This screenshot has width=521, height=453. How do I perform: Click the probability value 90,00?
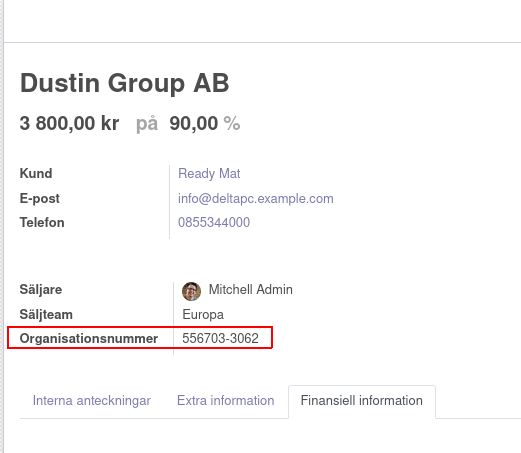(x=194, y=124)
